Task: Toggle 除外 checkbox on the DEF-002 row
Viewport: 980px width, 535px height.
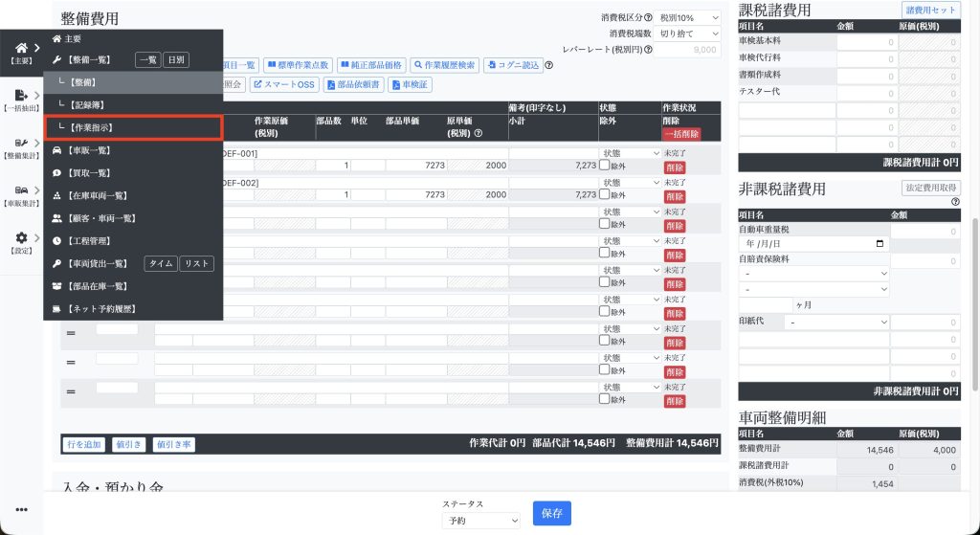Action: pos(605,194)
